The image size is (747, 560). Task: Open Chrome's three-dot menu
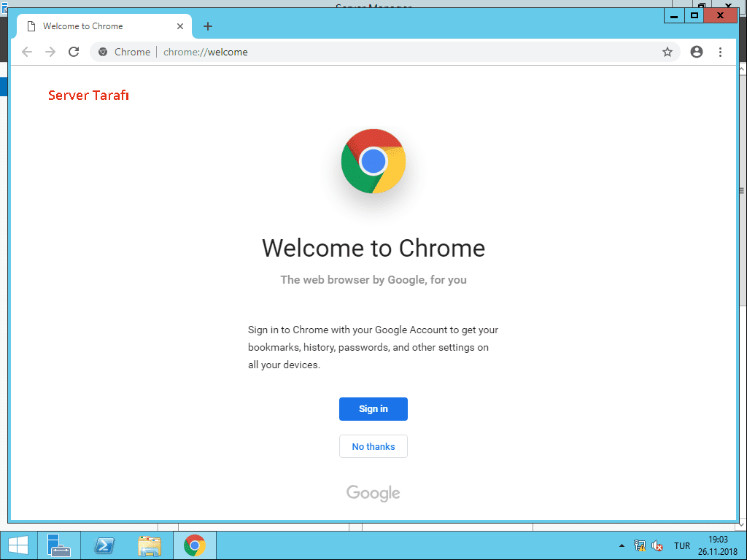pos(720,52)
